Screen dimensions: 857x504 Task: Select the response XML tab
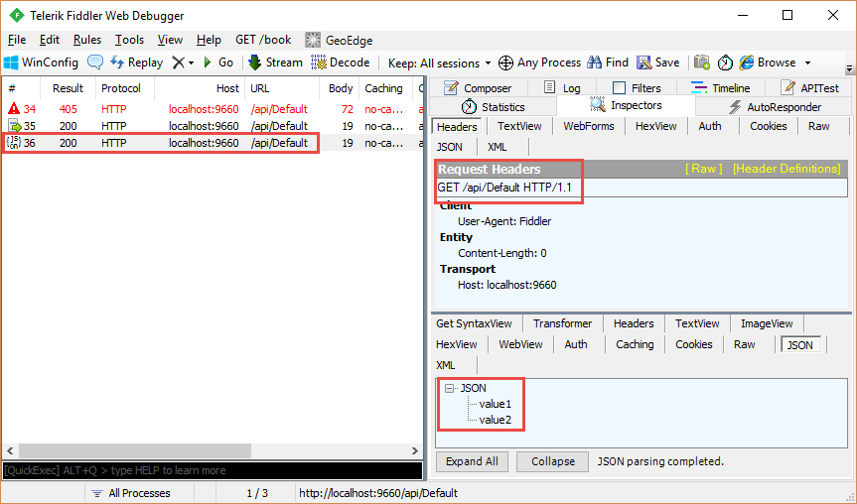(446, 365)
